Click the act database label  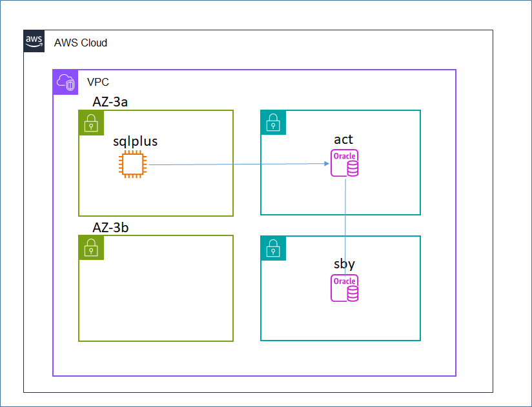[344, 139]
